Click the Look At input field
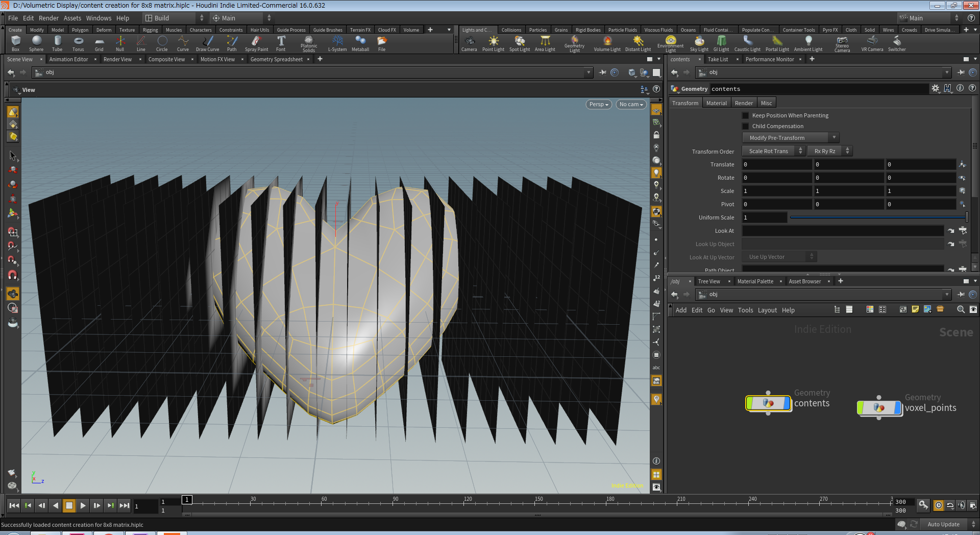This screenshot has height=535, width=980. coord(843,231)
